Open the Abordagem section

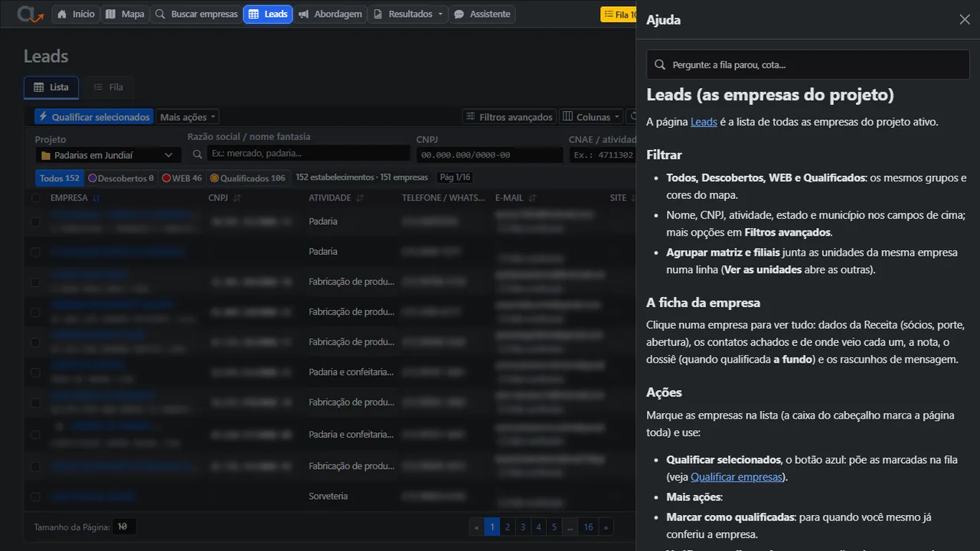pyautogui.click(x=330, y=14)
